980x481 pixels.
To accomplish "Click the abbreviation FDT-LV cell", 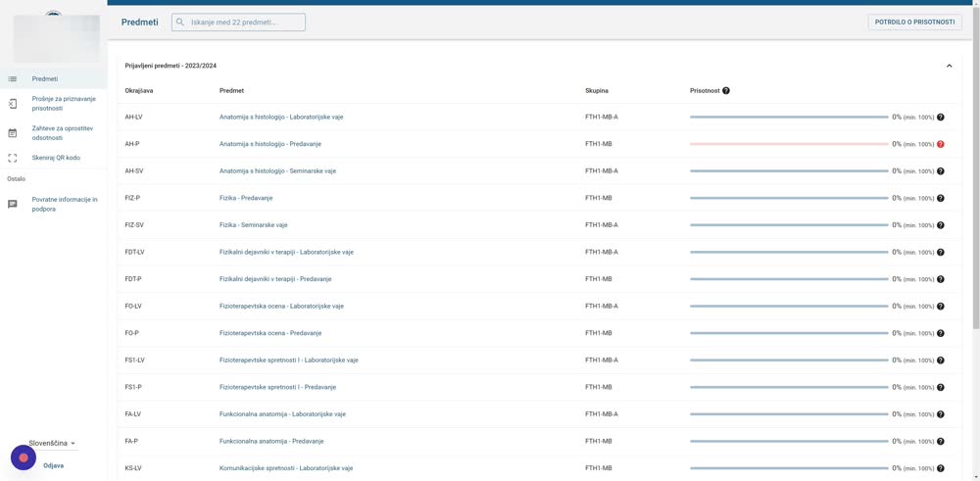I will click(135, 253).
